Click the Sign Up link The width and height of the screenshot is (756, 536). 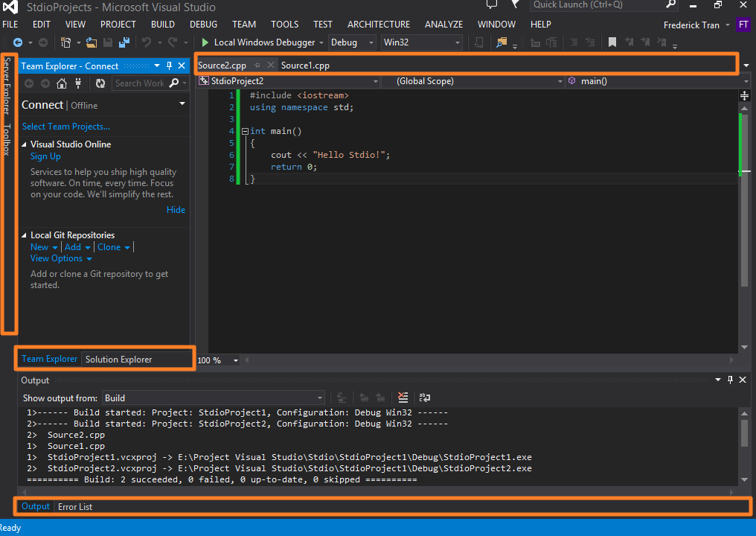point(45,156)
